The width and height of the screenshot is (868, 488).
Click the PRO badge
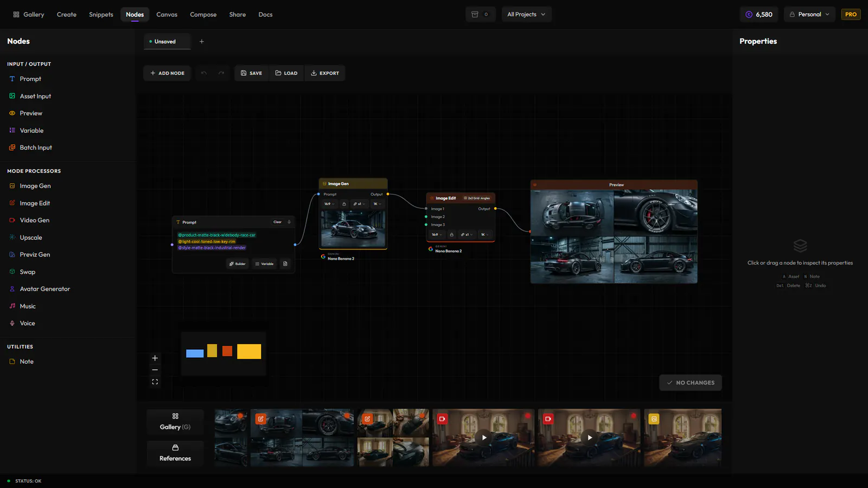[x=851, y=15]
